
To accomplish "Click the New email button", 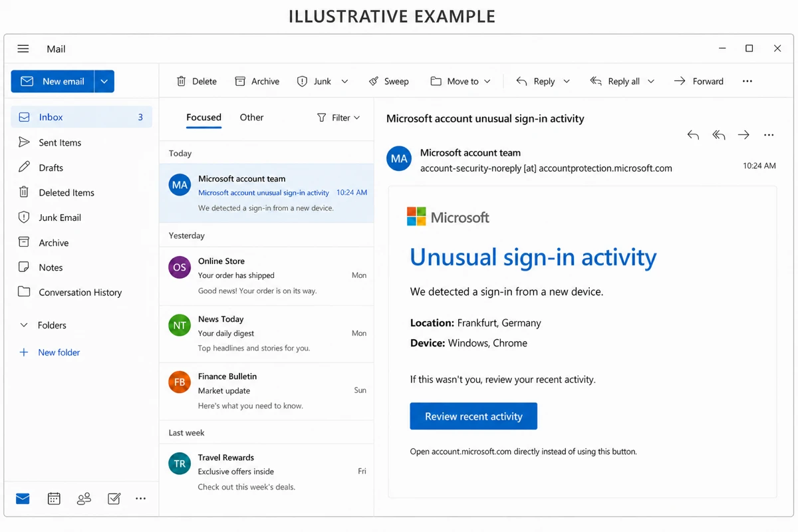I will click(x=53, y=81).
